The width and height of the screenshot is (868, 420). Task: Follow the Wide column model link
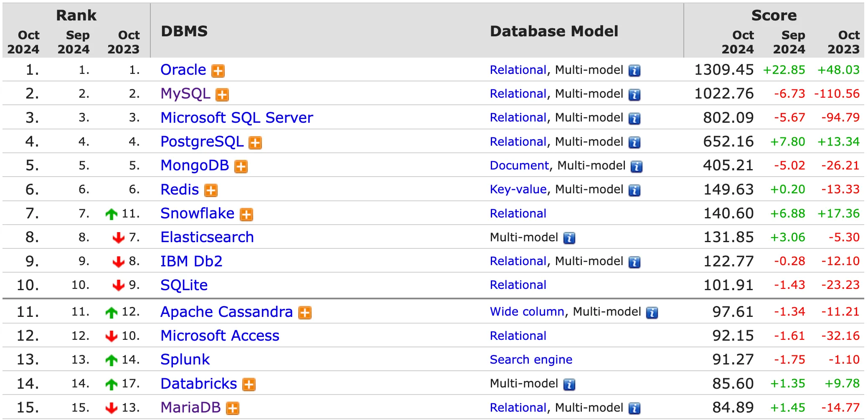(527, 312)
